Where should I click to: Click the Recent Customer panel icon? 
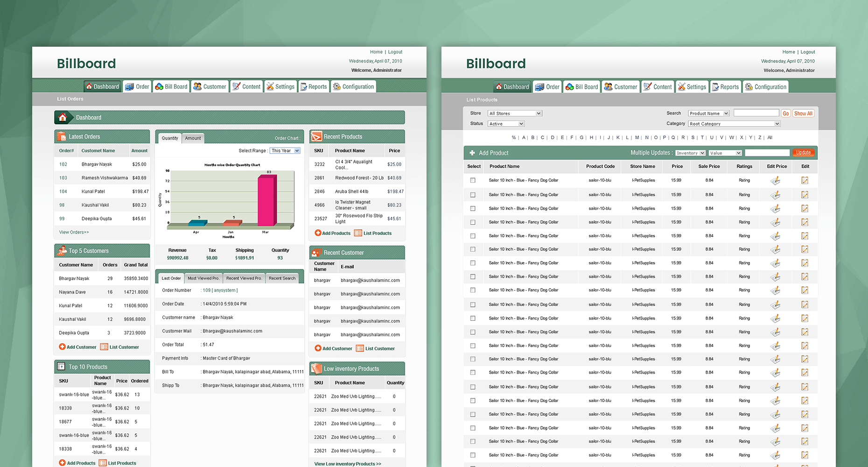(x=316, y=253)
